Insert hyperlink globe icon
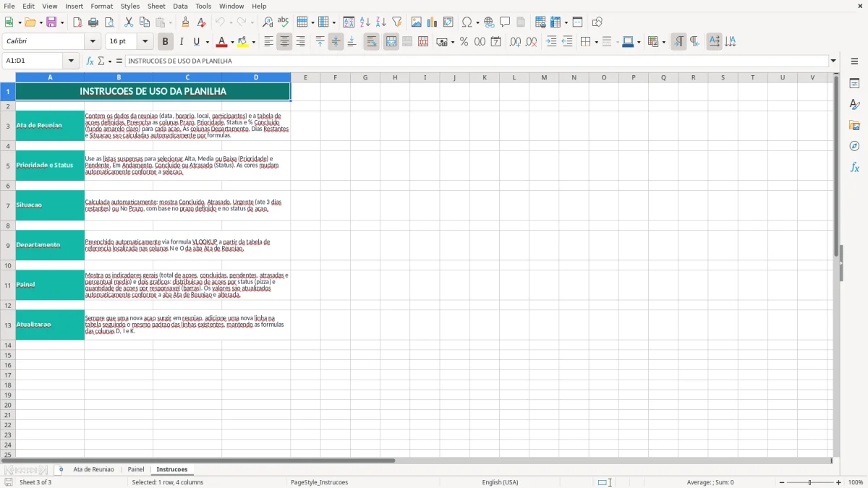 tap(489, 22)
